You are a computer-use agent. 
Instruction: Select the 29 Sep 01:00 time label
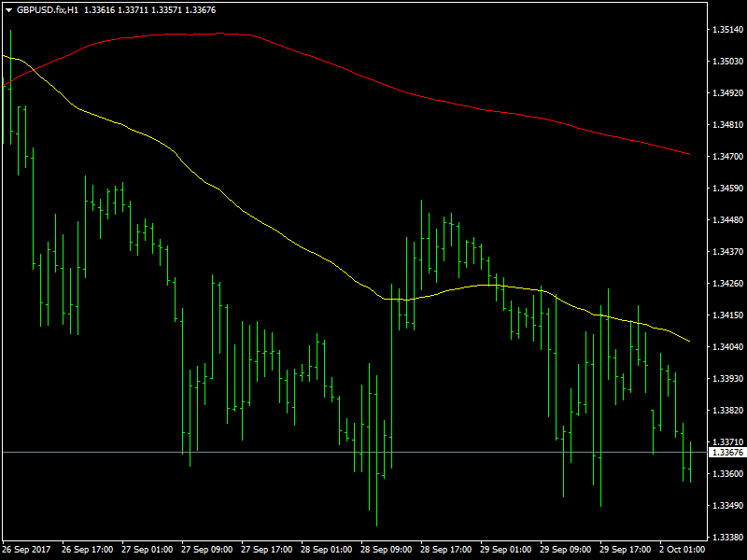pos(506,550)
